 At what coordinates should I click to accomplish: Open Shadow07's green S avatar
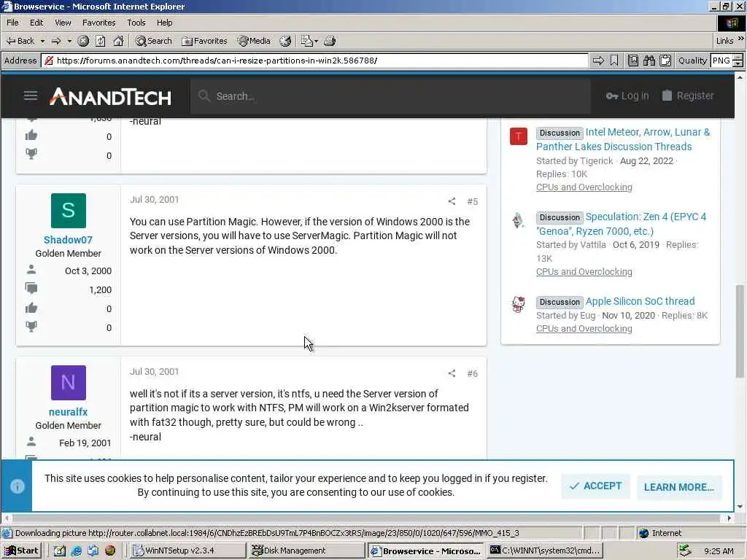tap(68, 211)
